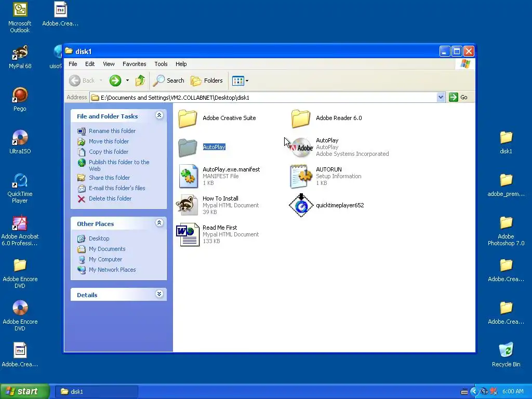Select the How To Install raccoon icon
The image size is (532, 399).
coord(187,205)
